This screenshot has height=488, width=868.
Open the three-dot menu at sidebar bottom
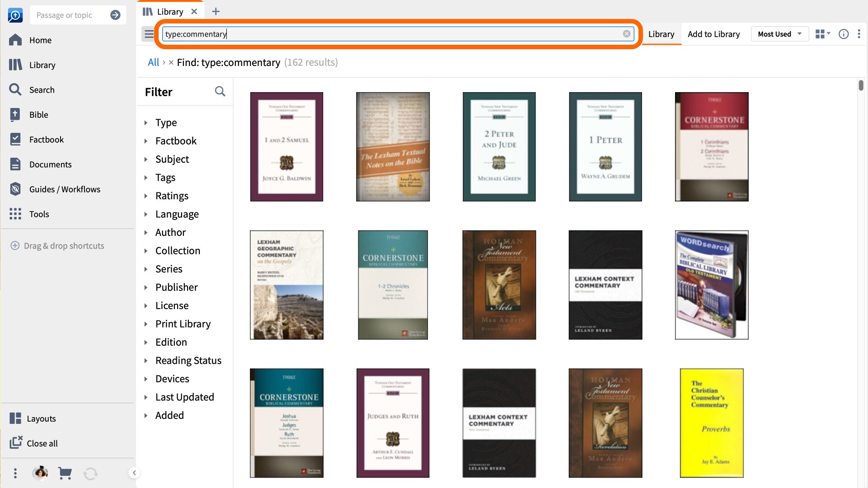tap(15, 473)
